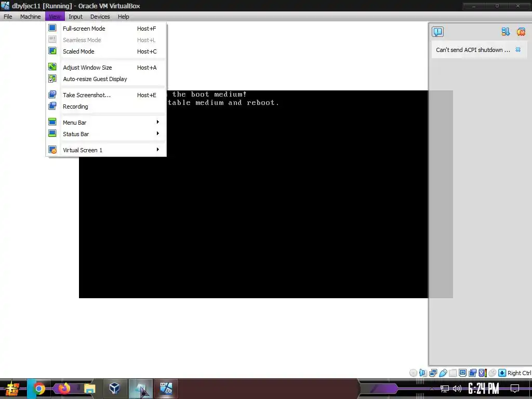Click the audio status bar indicator
The image size is (532, 399).
423,373
